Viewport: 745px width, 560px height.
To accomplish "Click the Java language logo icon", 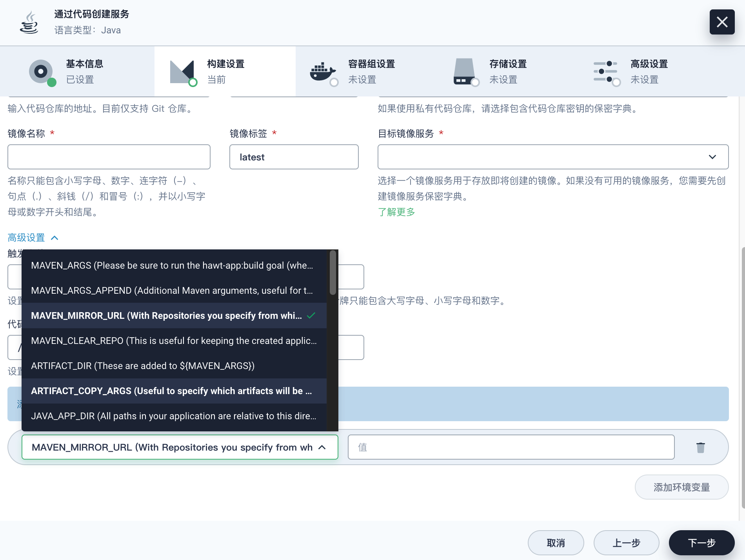I will coord(29,22).
